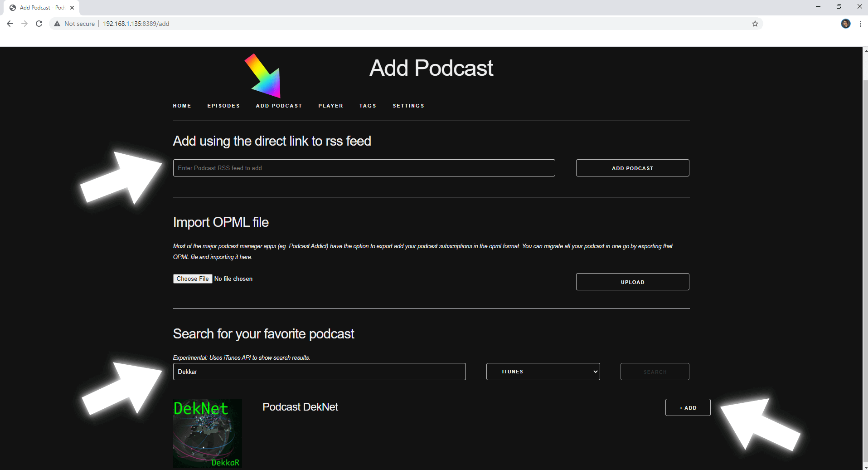Select the Add Podcast menu item

(279, 106)
